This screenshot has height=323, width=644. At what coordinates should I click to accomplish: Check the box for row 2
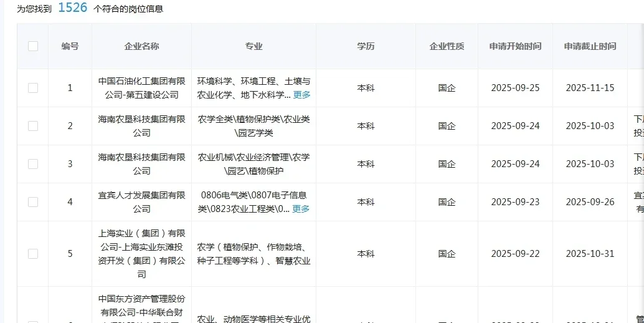coord(33,126)
